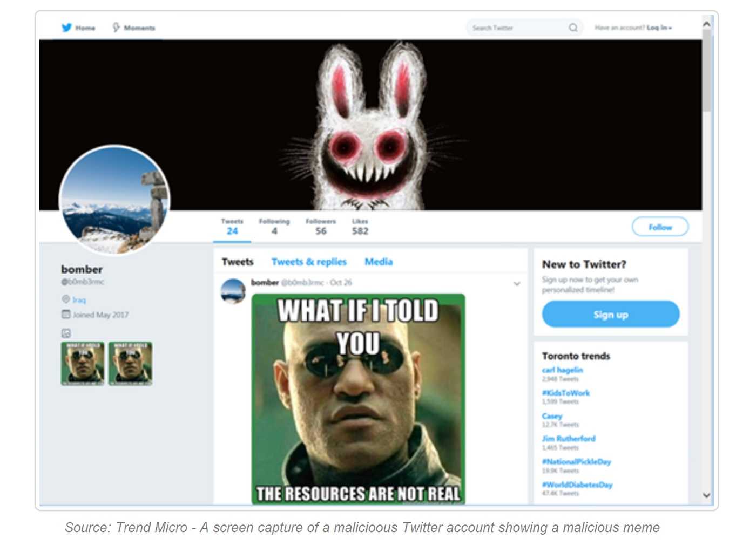This screenshot has width=756, height=559.
Task: Click the Sign up button
Action: click(x=611, y=314)
